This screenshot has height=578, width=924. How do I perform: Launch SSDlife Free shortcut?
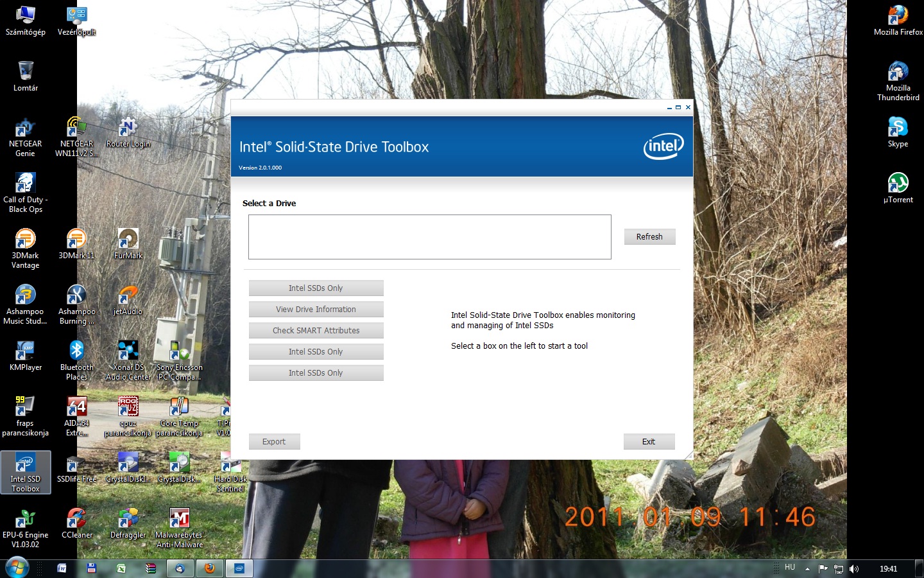[x=77, y=468]
